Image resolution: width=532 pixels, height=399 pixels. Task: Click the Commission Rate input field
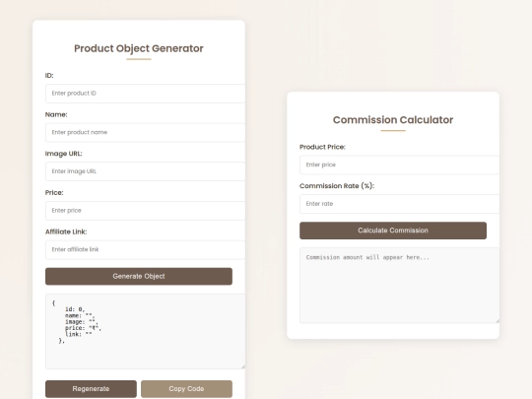[x=399, y=204]
